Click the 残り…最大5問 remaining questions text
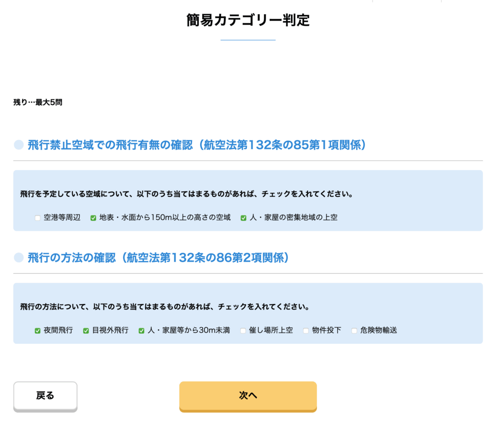504x430 pixels. (x=37, y=103)
